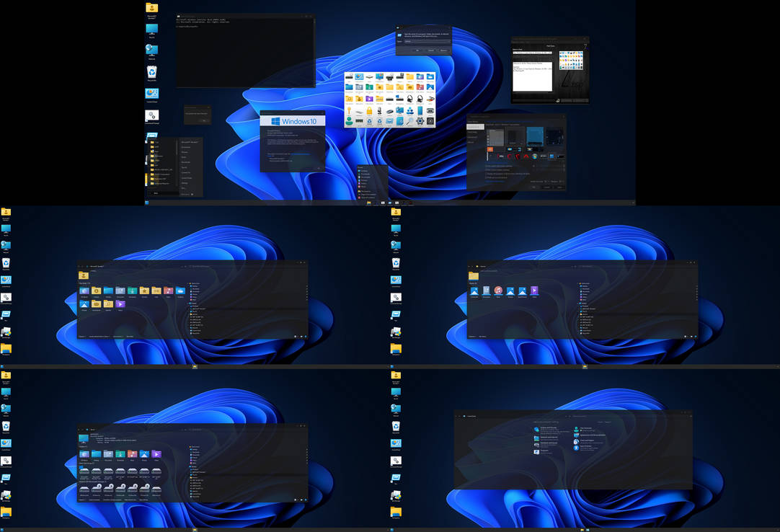Choose the Windows 7 orb start button in StartIsBack
This screenshot has width=780, height=532.
(534, 156)
